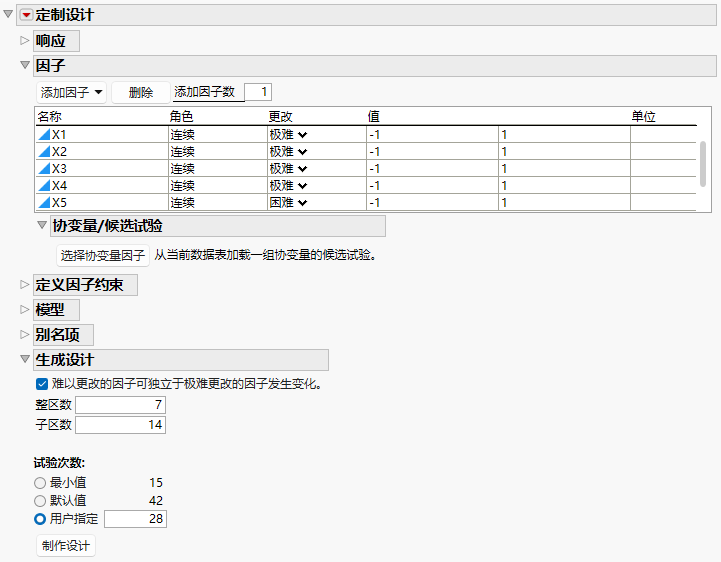Click the 制作设计 button

[66, 546]
